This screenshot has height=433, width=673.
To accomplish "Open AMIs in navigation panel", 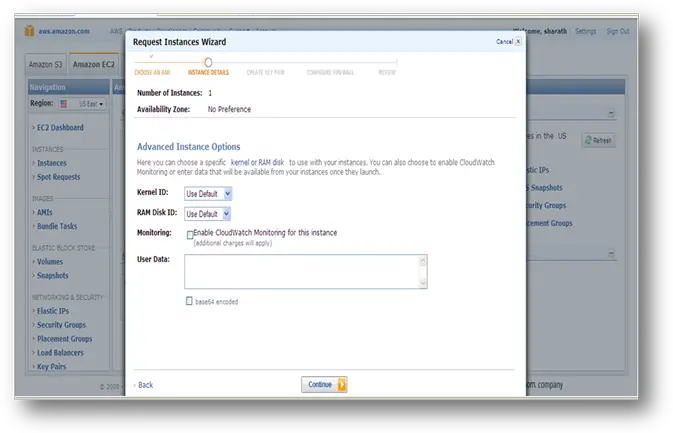I will 45,212.
